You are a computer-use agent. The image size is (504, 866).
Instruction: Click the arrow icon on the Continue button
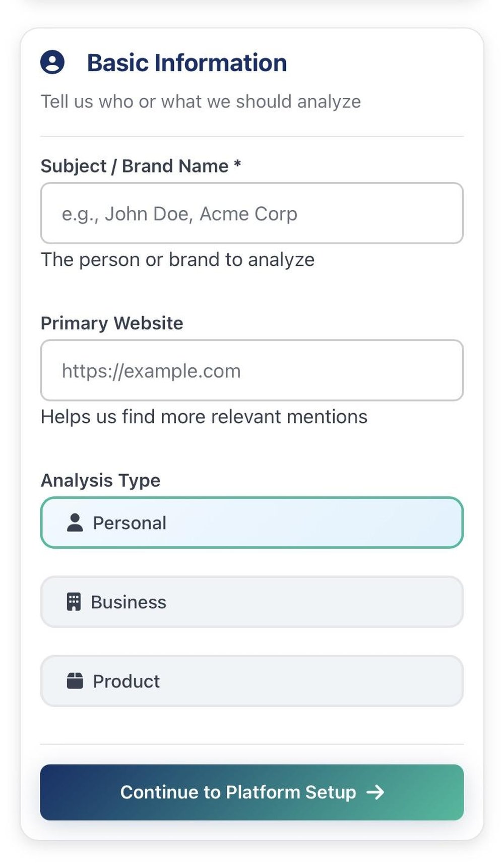click(376, 792)
